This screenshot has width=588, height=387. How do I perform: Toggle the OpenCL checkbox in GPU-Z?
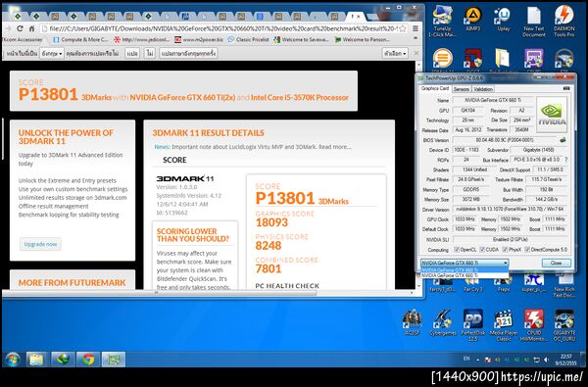coord(457,250)
